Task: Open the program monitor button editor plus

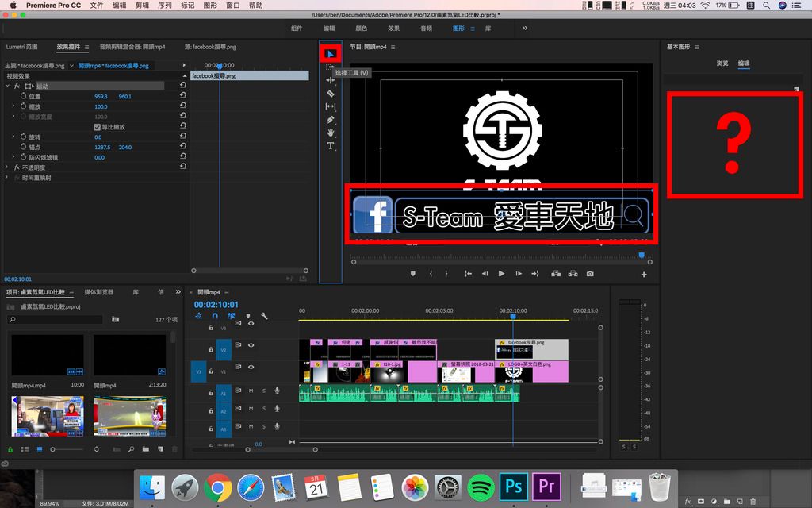Action: (644, 275)
